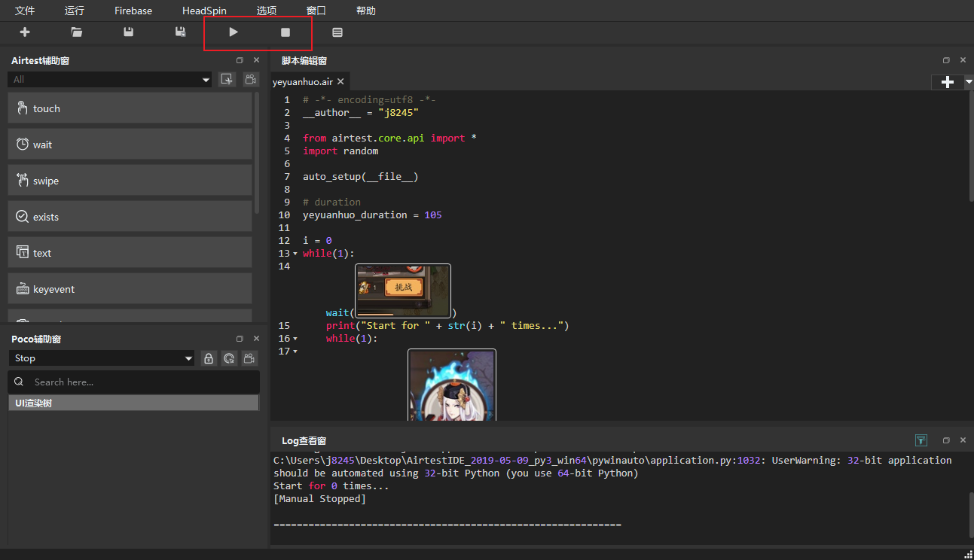Image resolution: width=974 pixels, height=560 pixels.
Task: Close the yeyuanhuo.air tab
Action: point(340,82)
